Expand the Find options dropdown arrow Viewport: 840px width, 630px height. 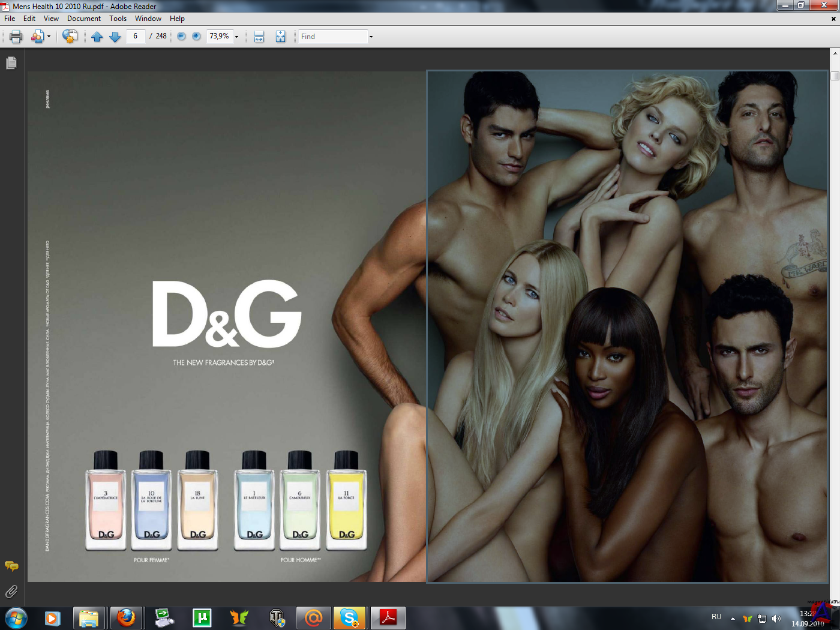(x=371, y=37)
